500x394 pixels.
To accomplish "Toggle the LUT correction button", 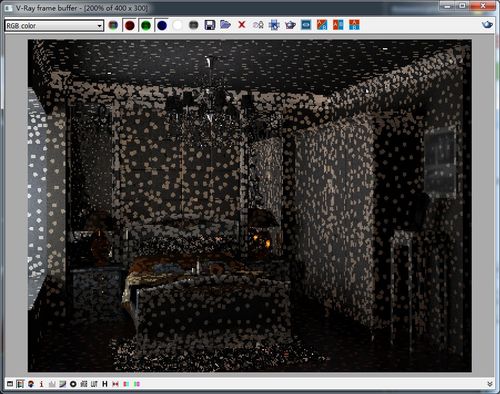I will [x=94, y=384].
